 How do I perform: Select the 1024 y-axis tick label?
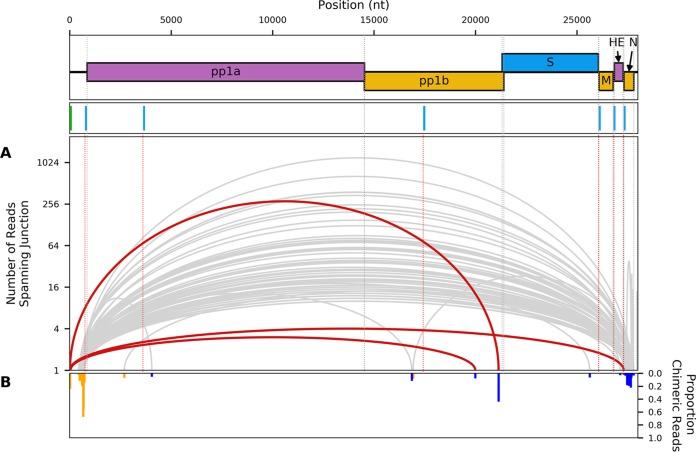coord(51,163)
